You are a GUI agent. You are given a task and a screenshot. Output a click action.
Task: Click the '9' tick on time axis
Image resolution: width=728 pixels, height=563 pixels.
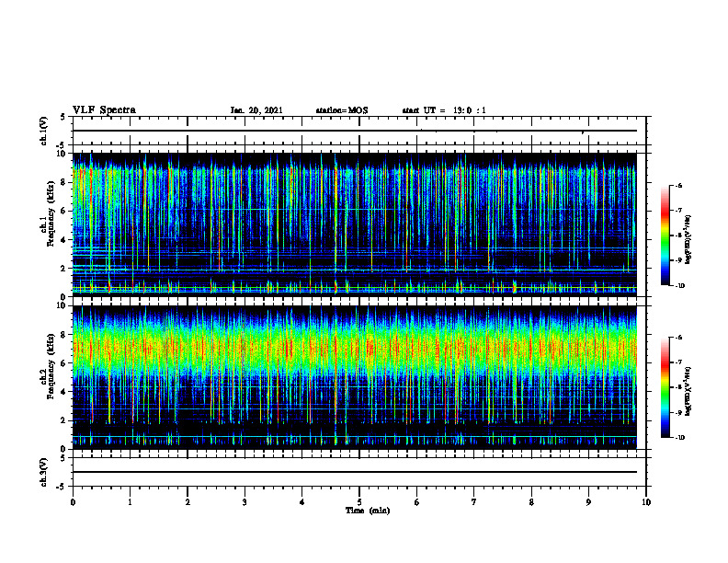click(588, 502)
